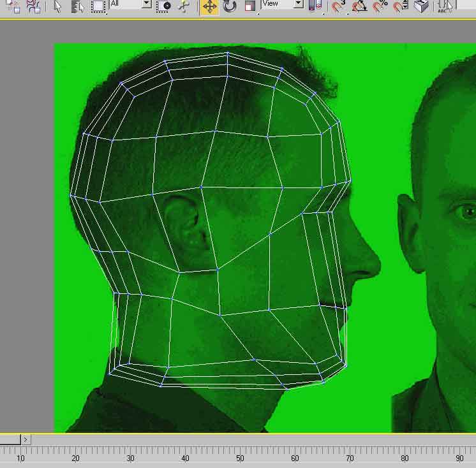The width and height of the screenshot is (476, 468).
Task: Toggle the Spinner Snap button
Action: click(401, 6)
